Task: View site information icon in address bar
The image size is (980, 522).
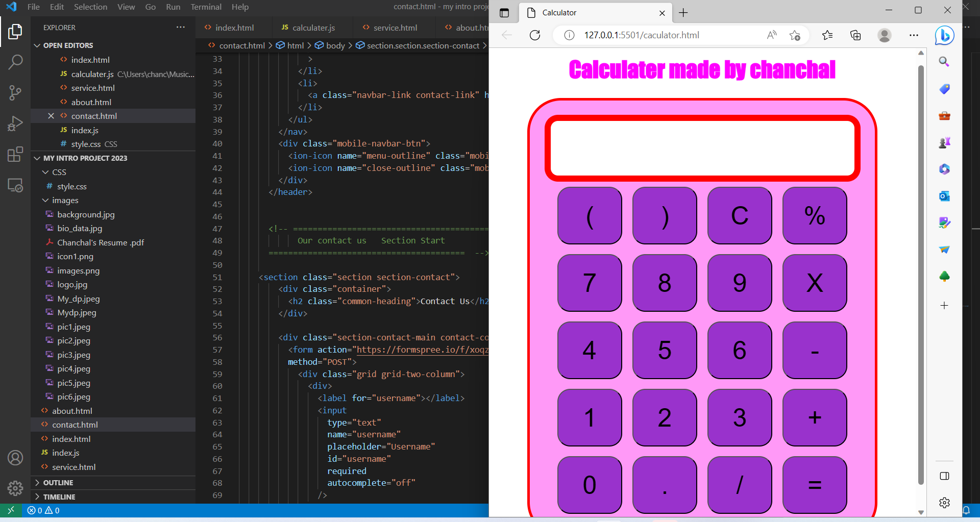Action: pos(569,35)
